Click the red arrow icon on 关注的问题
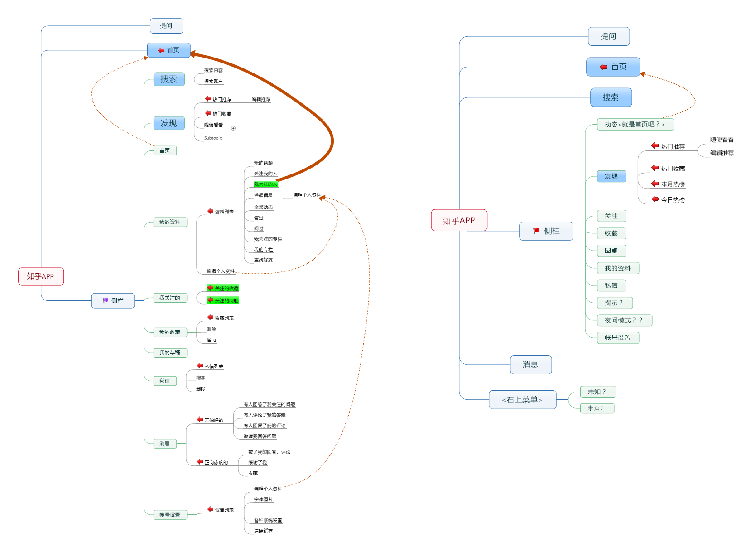The height and width of the screenshot is (552, 756). coord(210,300)
